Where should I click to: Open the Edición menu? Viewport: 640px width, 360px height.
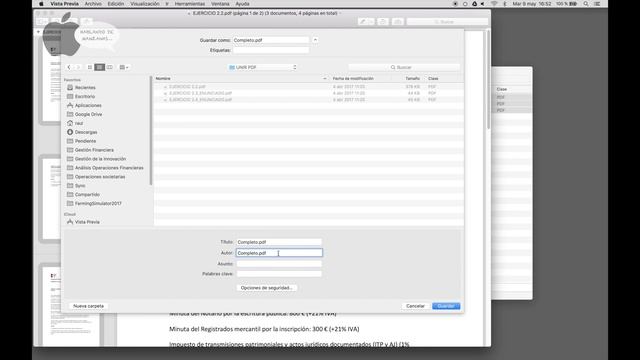pos(116,4)
